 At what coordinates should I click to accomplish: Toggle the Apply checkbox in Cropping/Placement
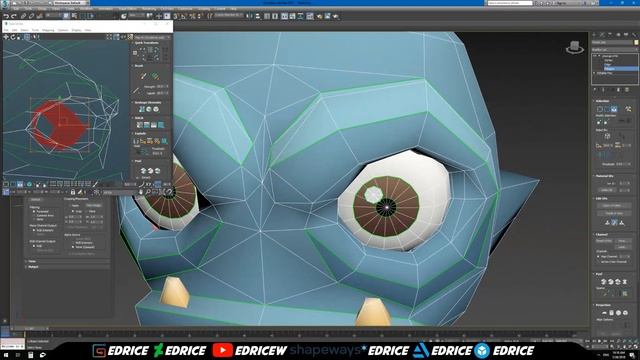coord(70,206)
